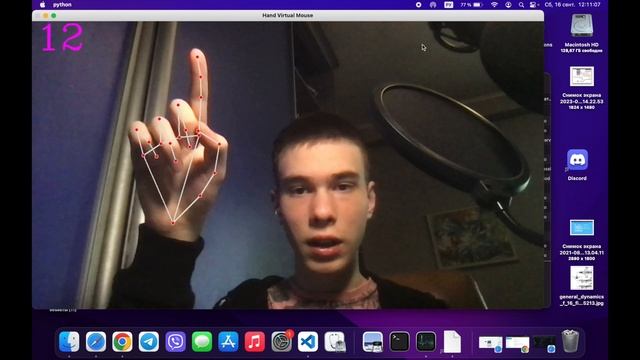Launch the Music app from the Dock
This screenshot has height=360, width=640.
pos(255,341)
